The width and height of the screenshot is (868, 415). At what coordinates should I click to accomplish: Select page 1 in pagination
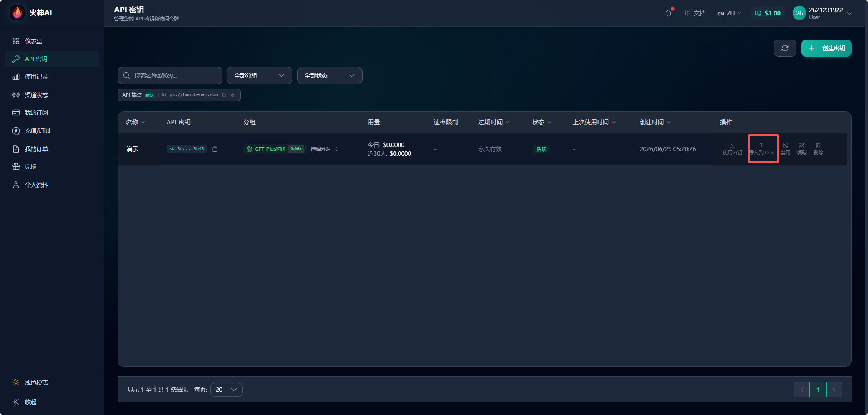coord(818,390)
